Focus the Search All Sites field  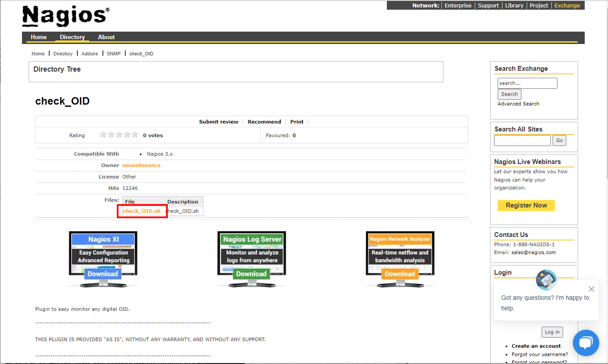522,140
